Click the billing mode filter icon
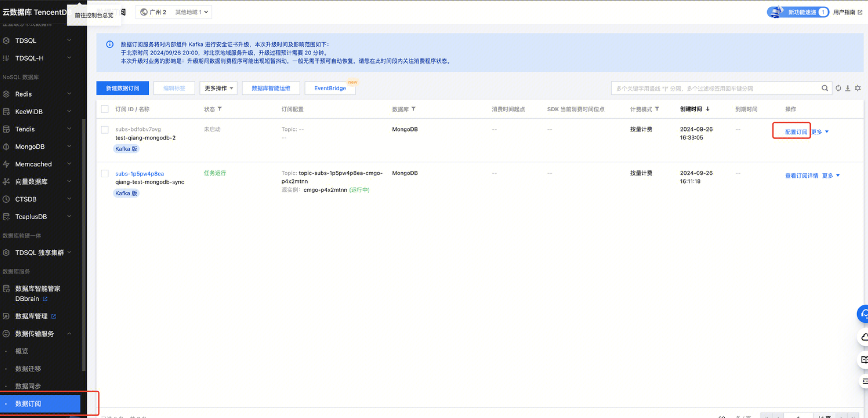 click(657, 109)
